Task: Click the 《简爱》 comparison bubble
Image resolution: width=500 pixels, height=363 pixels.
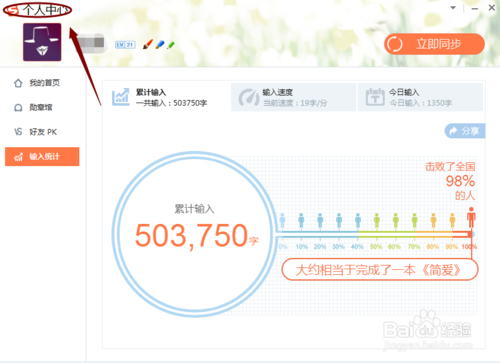Action: point(380,269)
